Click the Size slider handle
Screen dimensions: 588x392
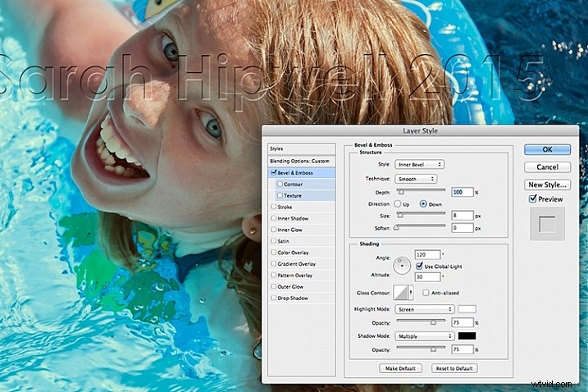[x=400, y=216]
